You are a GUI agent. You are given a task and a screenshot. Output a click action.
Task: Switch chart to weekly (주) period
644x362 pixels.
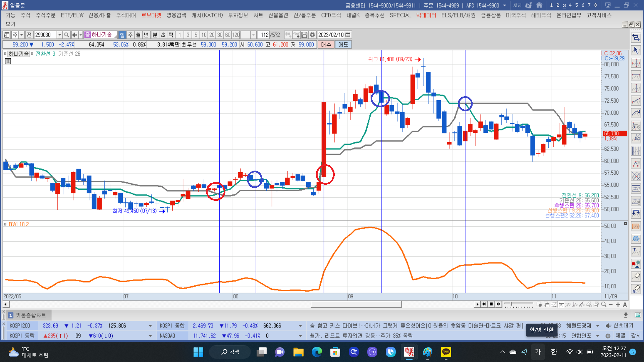[130, 35]
